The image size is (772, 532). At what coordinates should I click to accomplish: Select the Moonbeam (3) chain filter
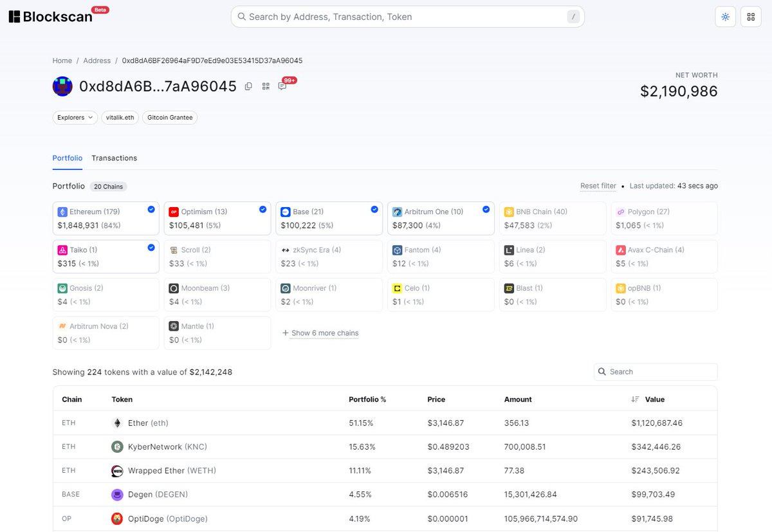coord(217,295)
